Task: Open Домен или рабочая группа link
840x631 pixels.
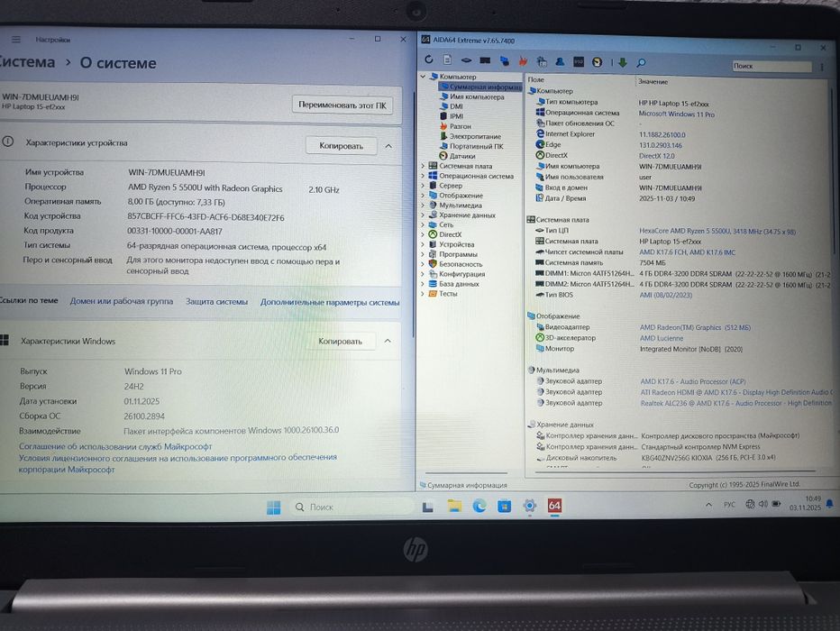Action: (x=122, y=301)
